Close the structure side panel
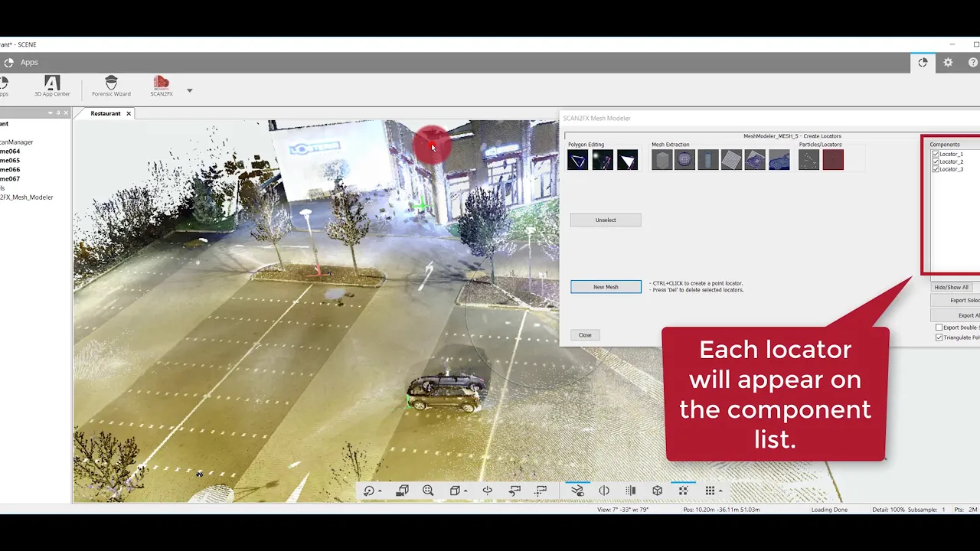The width and height of the screenshot is (980, 551). pos(67,113)
